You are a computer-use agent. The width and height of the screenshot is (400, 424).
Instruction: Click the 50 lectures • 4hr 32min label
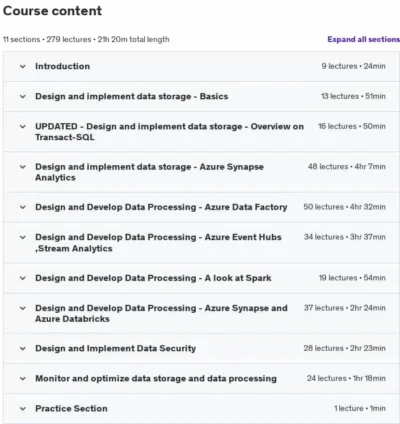tap(344, 207)
